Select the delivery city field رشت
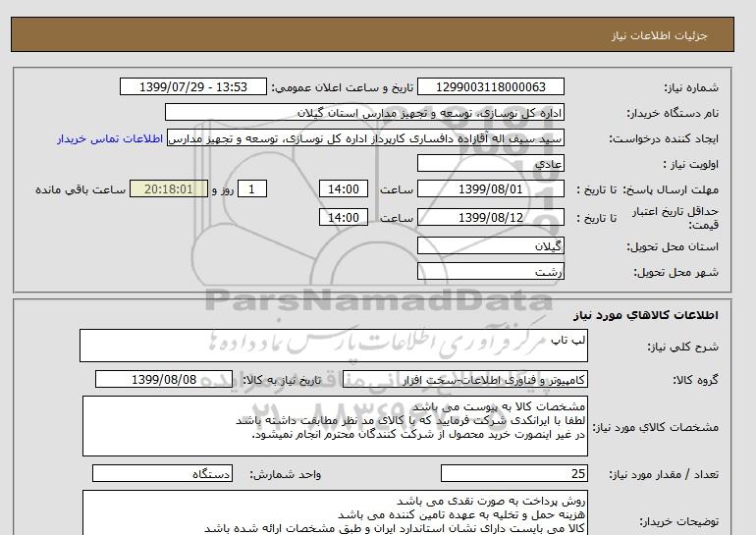Image resolution: width=756 pixels, height=535 pixels. tap(490, 271)
